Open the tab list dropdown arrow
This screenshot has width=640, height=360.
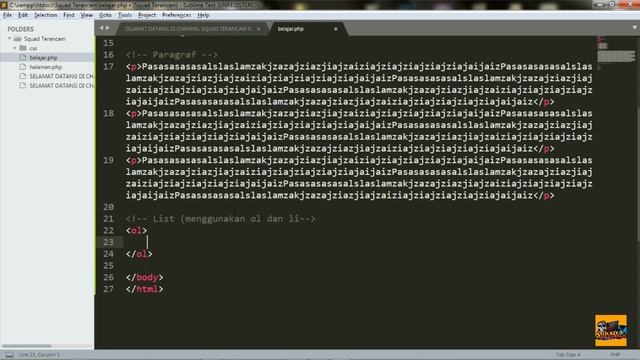coord(635,28)
